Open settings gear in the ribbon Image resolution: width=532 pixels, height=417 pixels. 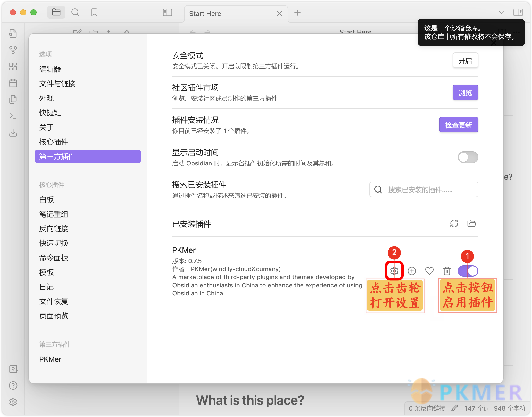[13, 402]
